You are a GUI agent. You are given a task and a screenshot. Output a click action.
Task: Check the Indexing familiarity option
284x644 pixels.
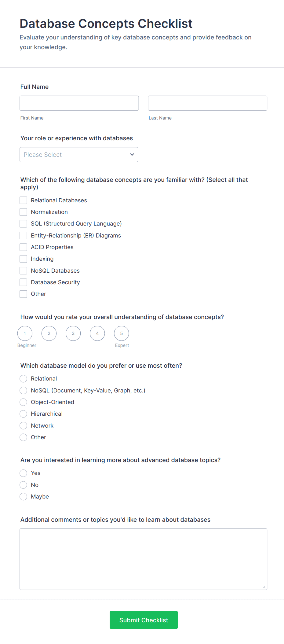point(23,259)
